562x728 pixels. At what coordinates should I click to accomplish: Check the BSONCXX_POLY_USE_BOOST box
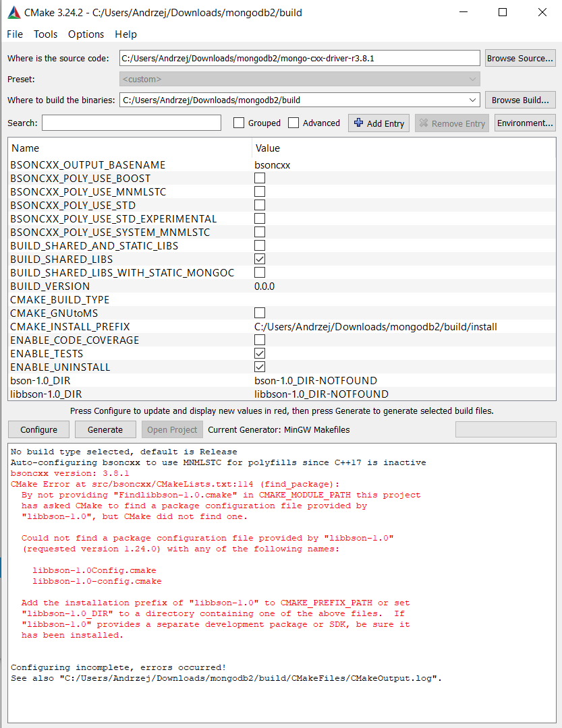pos(260,178)
